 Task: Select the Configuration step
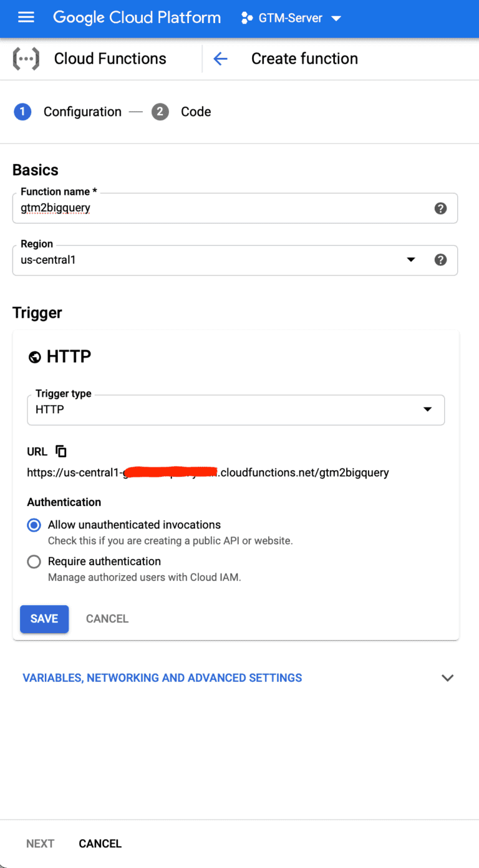82,112
